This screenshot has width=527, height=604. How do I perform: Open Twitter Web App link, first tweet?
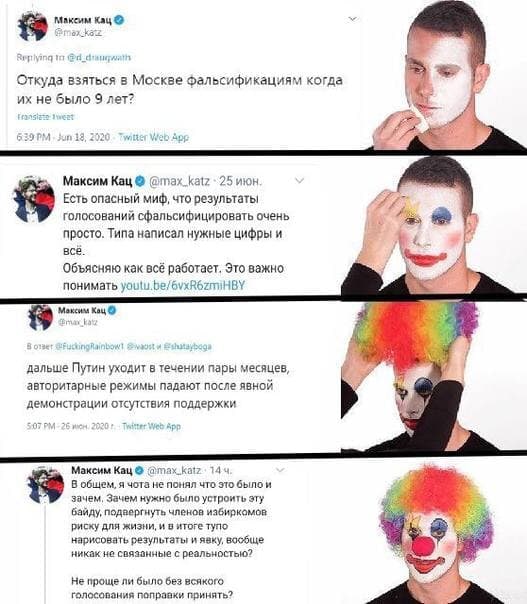click(x=153, y=137)
